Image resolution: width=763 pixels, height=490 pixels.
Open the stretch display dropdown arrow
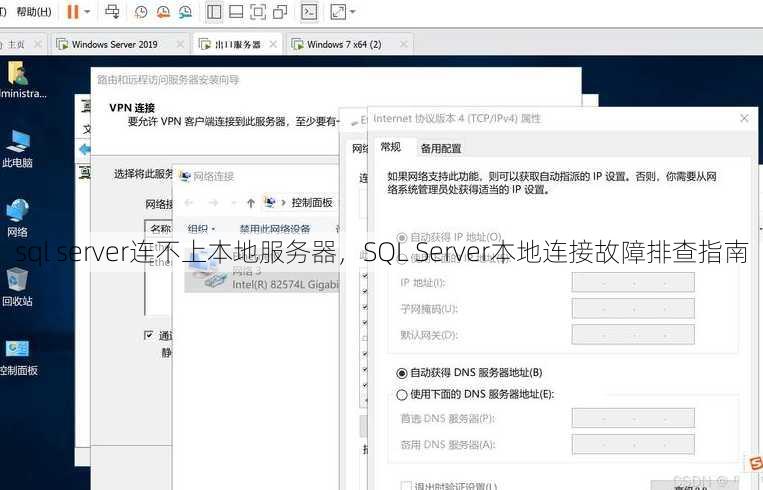click(x=353, y=12)
